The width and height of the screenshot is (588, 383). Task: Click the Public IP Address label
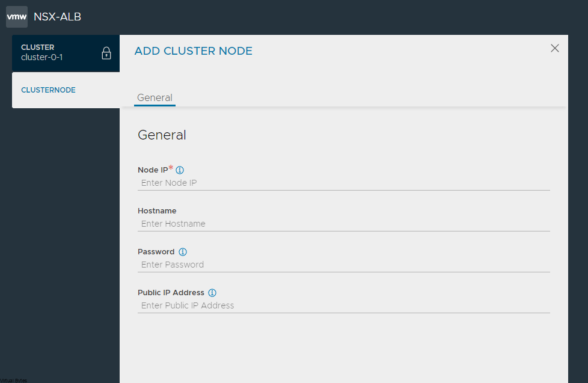pyautogui.click(x=171, y=293)
